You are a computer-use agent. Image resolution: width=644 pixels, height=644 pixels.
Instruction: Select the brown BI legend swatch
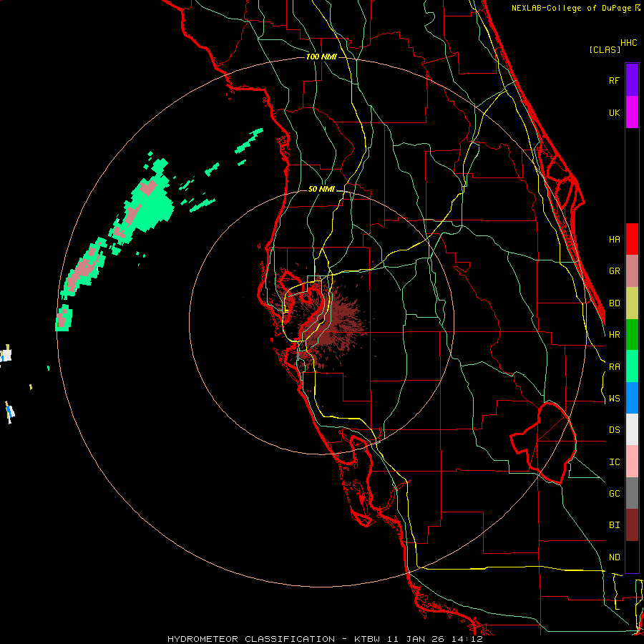632,525
